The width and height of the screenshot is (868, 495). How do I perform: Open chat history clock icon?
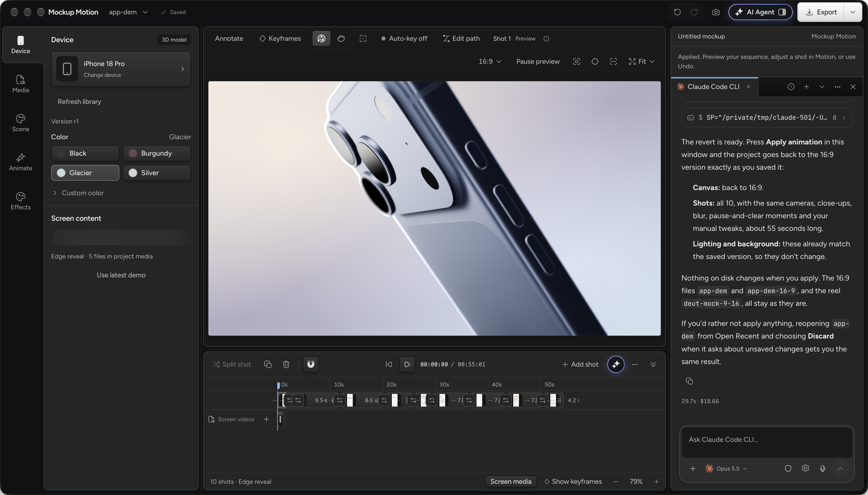coord(791,87)
